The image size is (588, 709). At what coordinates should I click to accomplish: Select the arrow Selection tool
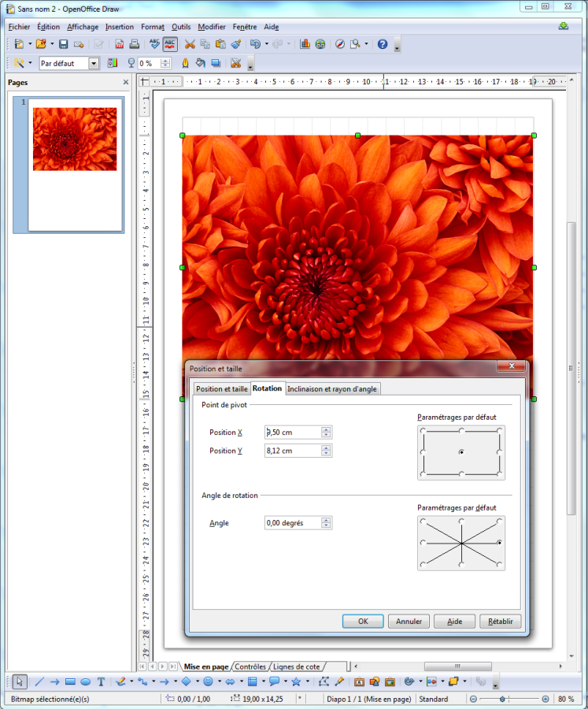[20, 681]
